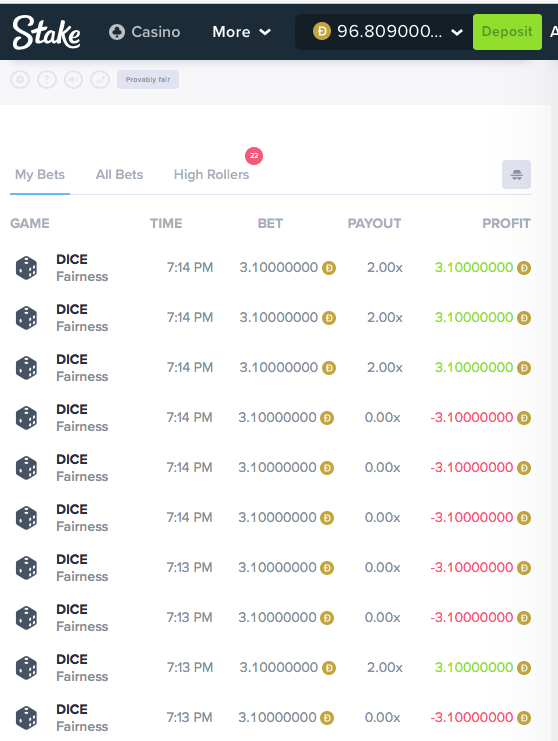Click green profit in the 7:13 PM winning row
The height and width of the screenshot is (741, 558).
coord(474,667)
